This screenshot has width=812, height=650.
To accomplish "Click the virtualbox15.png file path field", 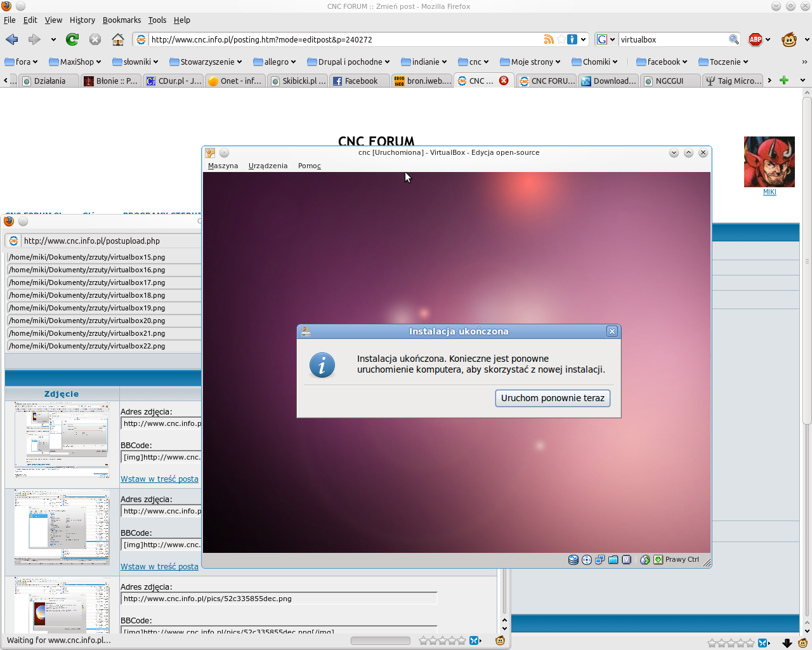I will tap(104, 257).
